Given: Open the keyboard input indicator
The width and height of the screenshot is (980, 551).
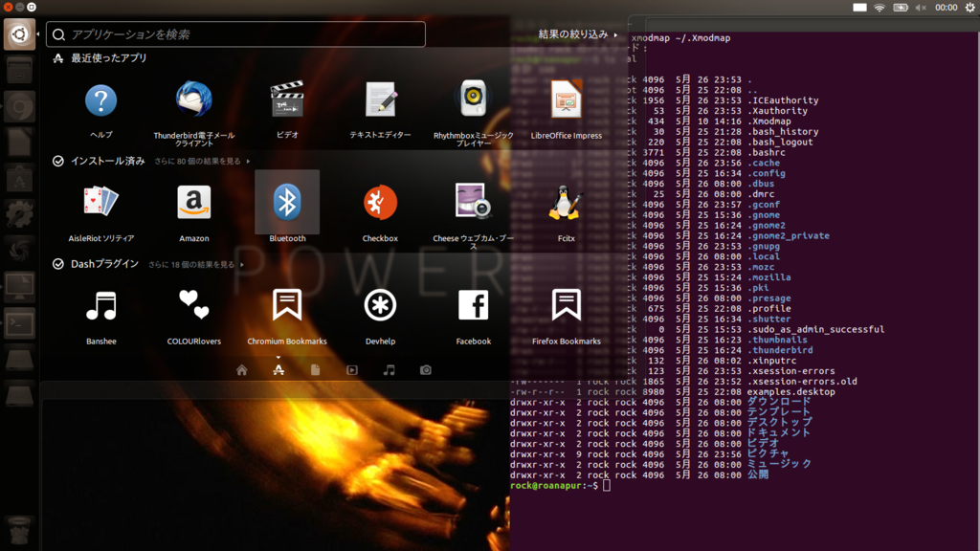Looking at the screenshot, I should pyautogui.click(x=859, y=8).
